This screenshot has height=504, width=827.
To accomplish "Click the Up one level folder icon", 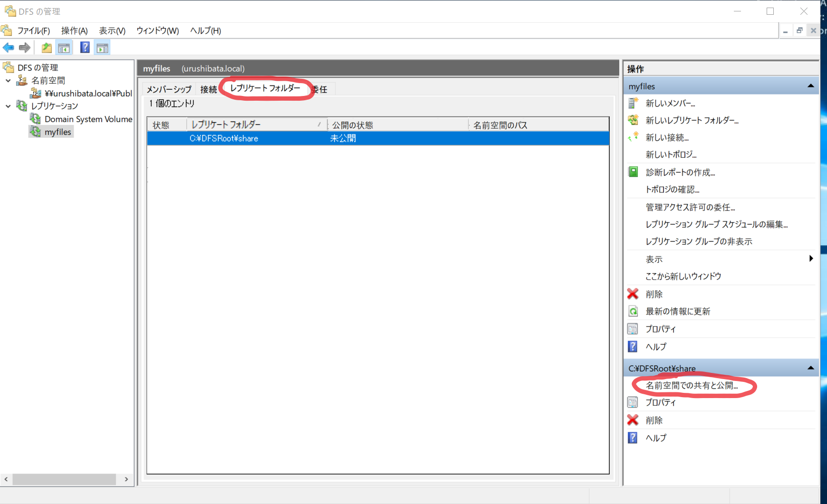I will [x=47, y=48].
